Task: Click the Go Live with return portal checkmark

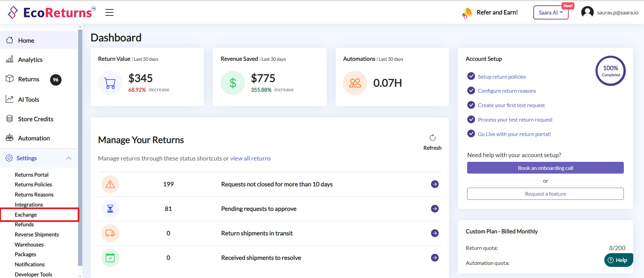Action: (471, 134)
